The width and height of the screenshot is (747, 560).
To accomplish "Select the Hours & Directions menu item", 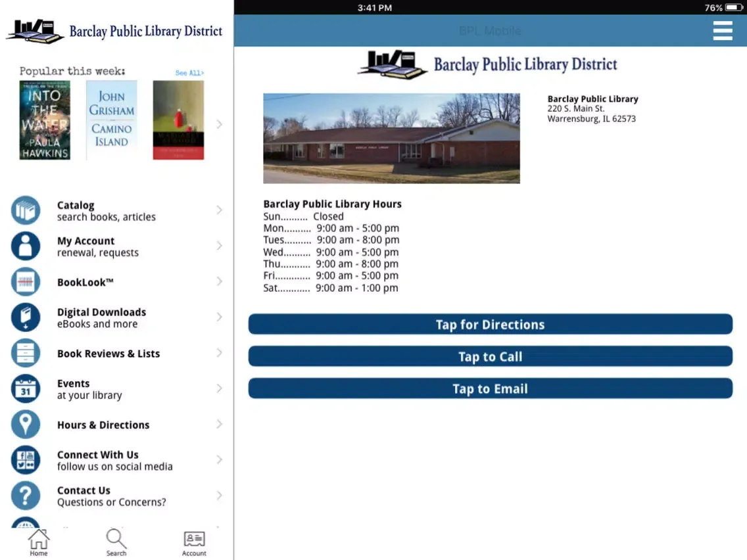I will [117, 425].
